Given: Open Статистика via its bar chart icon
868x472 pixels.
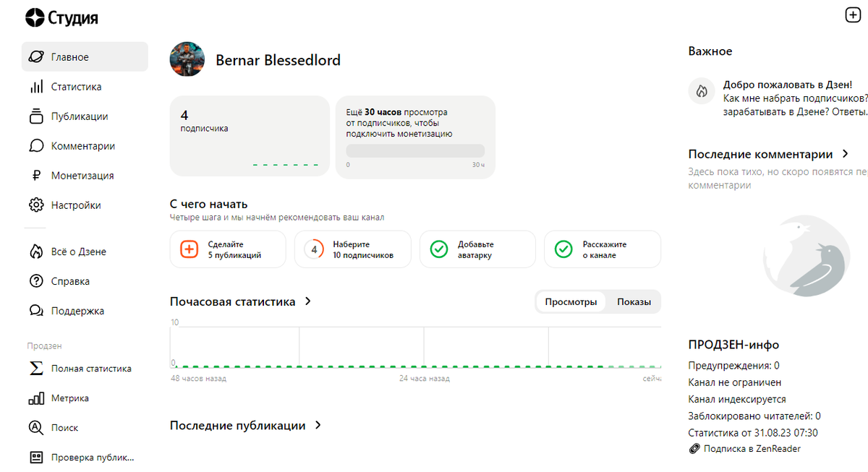Looking at the screenshot, I should tap(36, 87).
